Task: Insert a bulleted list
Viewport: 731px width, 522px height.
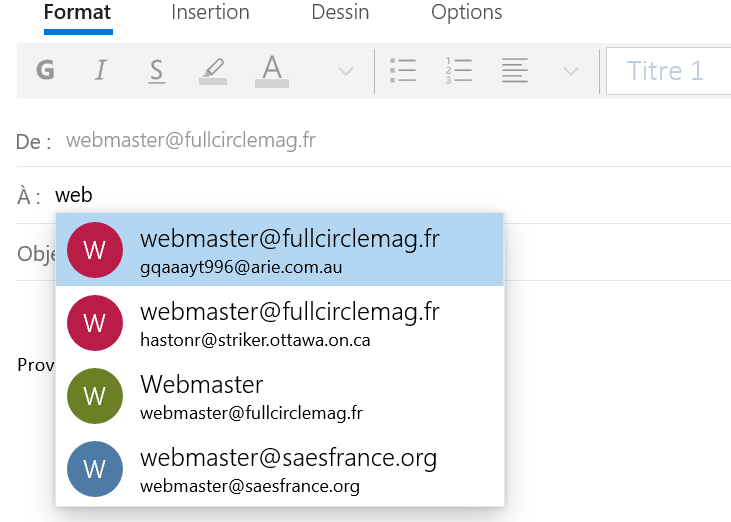Action: (402, 71)
